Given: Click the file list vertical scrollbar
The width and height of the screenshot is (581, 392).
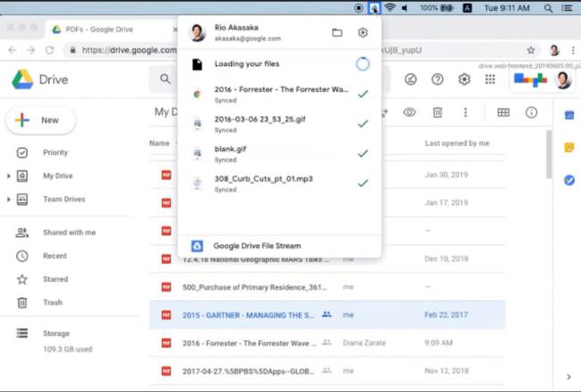Looking at the screenshot, I should pos(549,155).
